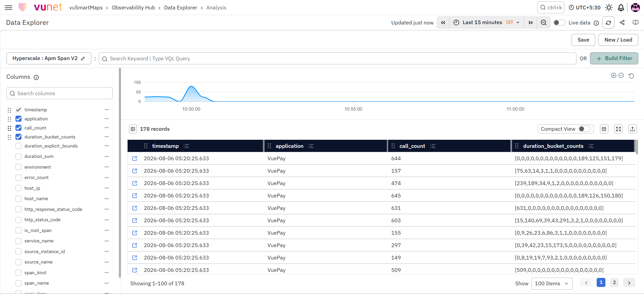This screenshot has height=294, width=644.
Task: Open the hamburger navigation menu
Action: pyautogui.click(x=9, y=7)
